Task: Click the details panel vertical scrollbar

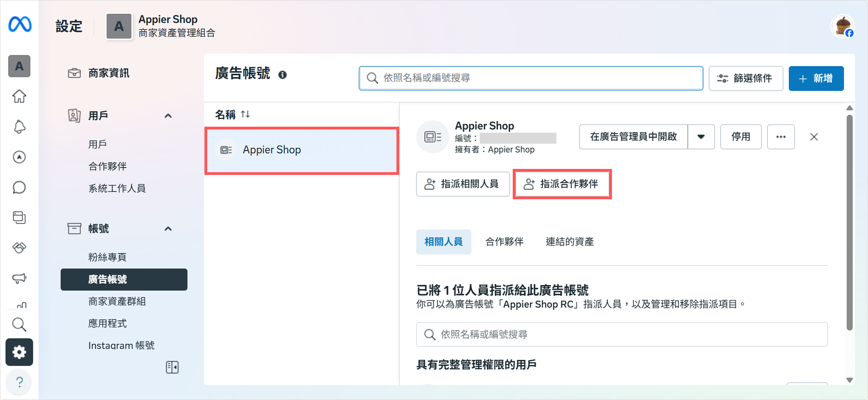Action: (x=849, y=222)
